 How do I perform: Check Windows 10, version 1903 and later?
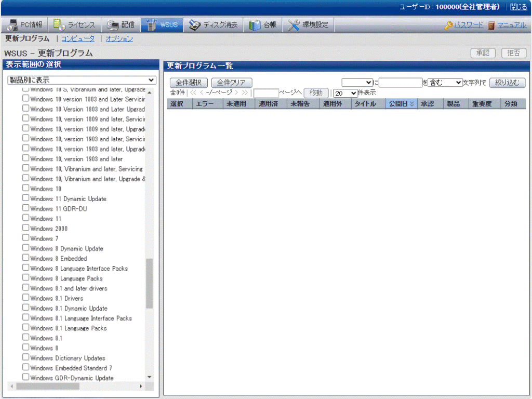[26, 158]
